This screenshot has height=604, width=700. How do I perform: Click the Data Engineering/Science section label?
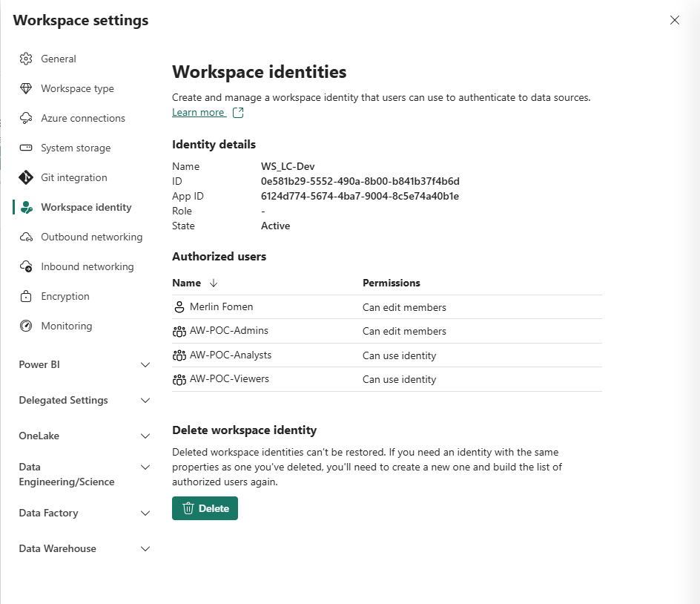click(x=67, y=474)
